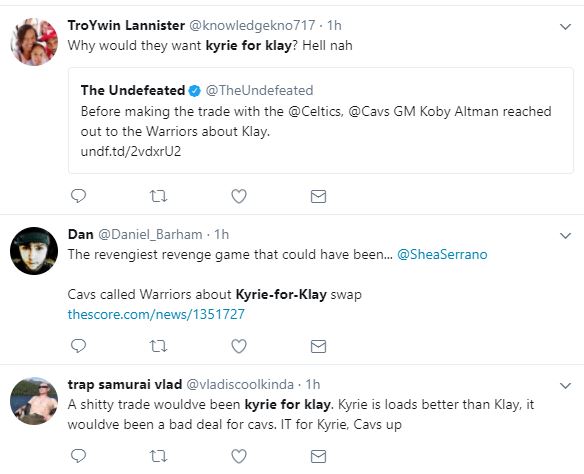584x474 pixels.
Task: Like Dan's revenge game tweet
Action: [239, 346]
